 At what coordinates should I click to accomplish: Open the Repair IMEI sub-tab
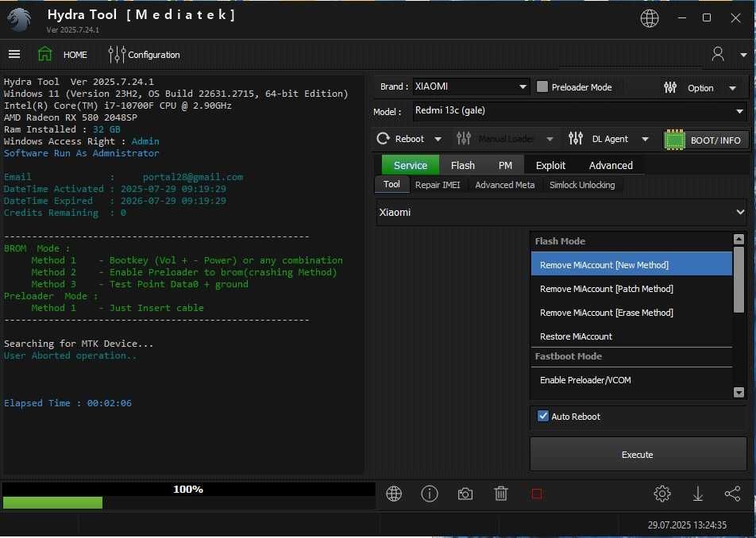[438, 185]
